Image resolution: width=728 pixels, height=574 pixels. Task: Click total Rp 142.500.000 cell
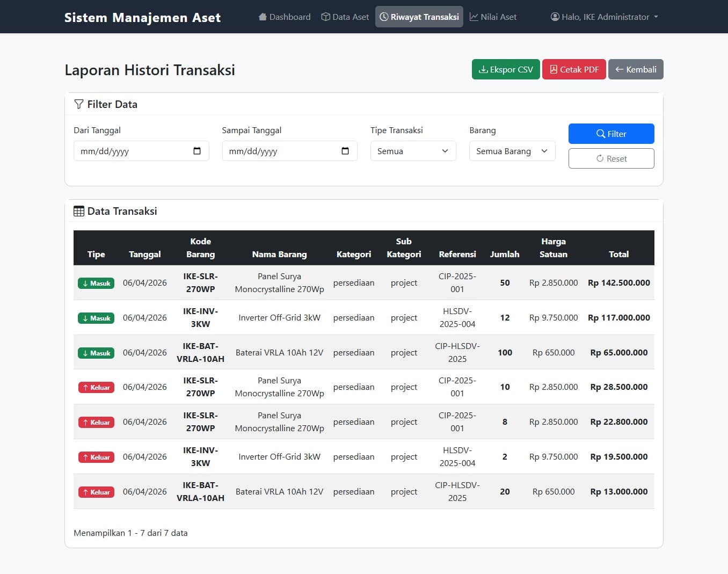[x=618, y=283]
